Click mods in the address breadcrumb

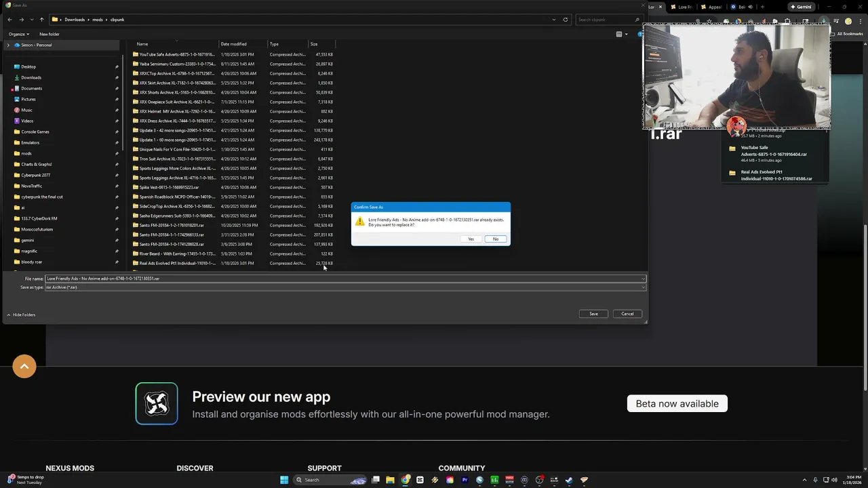pos(98,20)
